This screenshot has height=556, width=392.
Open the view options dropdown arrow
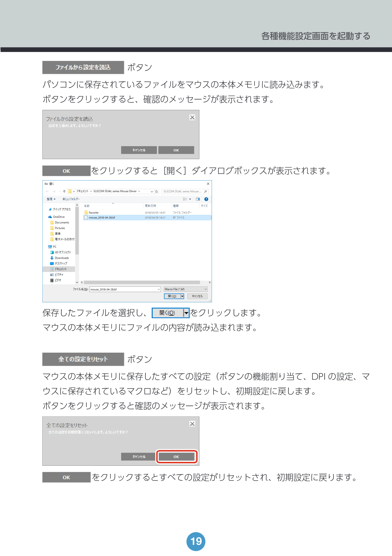tap(190, 199)
